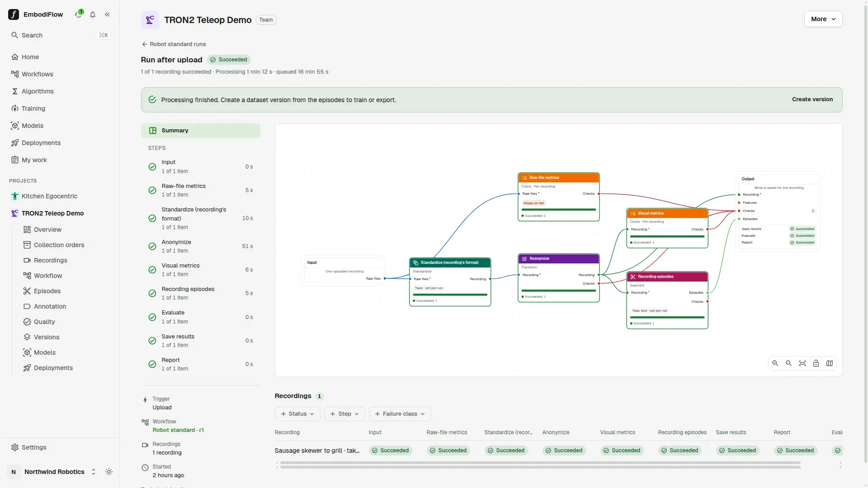This screenshot has width=868, height=488.
Task: Select the Summary tab
Action: click(x=201, y=131)
